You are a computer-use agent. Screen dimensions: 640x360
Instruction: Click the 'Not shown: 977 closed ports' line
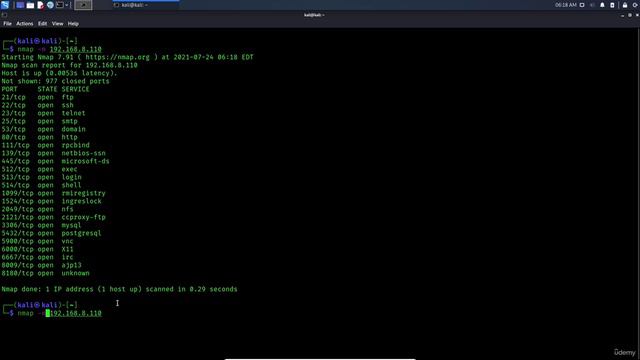[56, 81]
